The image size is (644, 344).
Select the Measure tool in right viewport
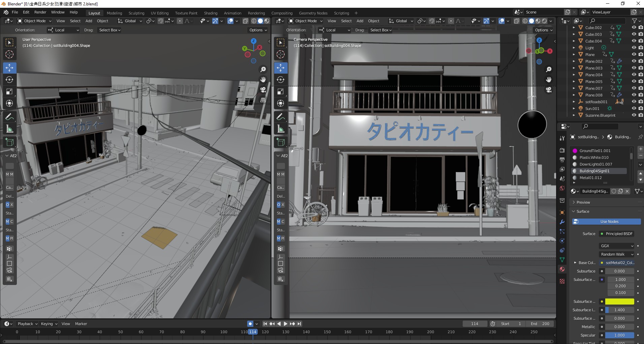[281, 129]
